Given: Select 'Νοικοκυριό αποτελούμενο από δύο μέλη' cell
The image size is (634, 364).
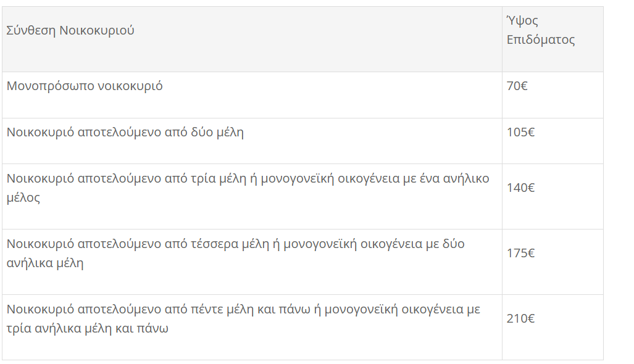Looking at the screenshot, I should click(125, 132).
